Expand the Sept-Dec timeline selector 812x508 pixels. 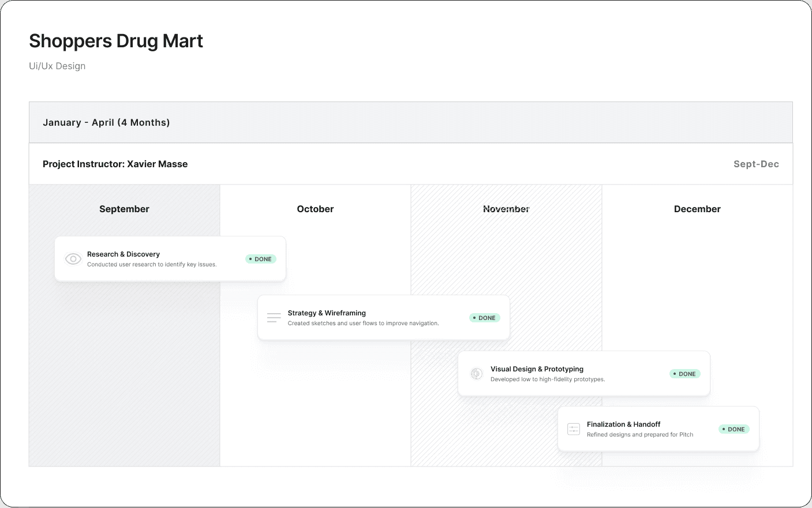pyautogui.click(x=756, y=164)
